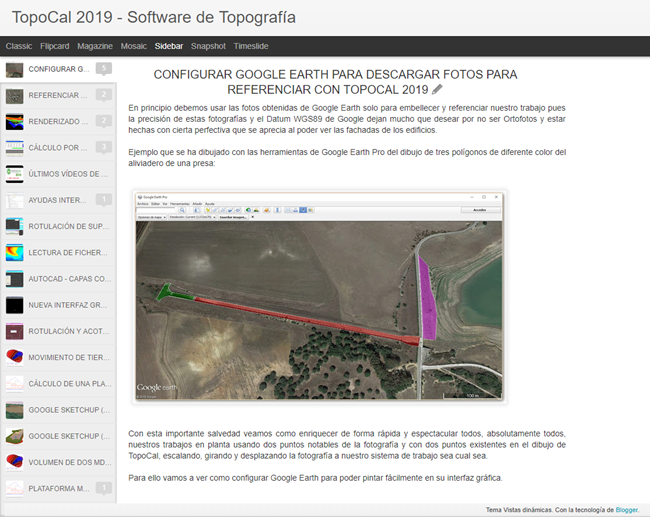Open comment bubble on CÁLCULO POR post
Image resolution: width=650 pixels, height=518 pixels.
(104, 147)
